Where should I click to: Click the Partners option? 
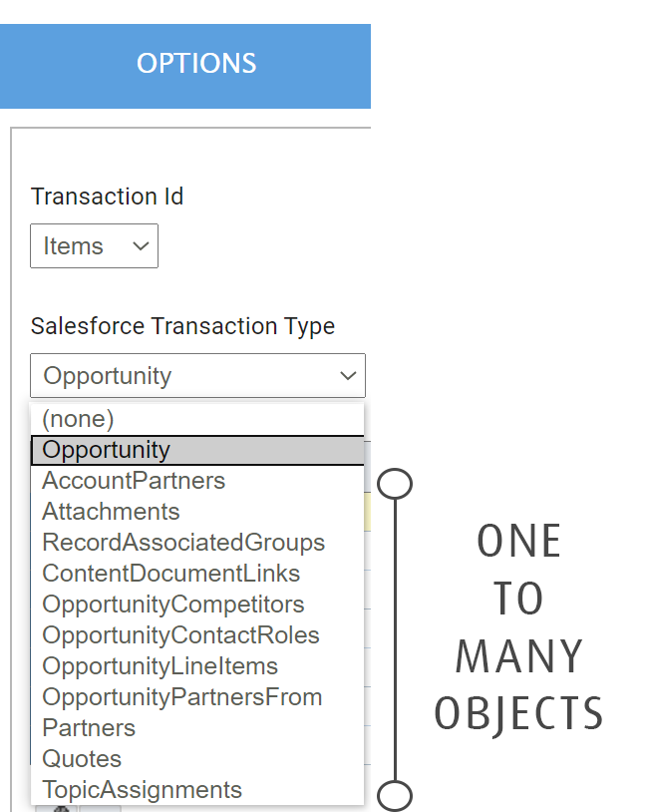[x=89, y=728]
